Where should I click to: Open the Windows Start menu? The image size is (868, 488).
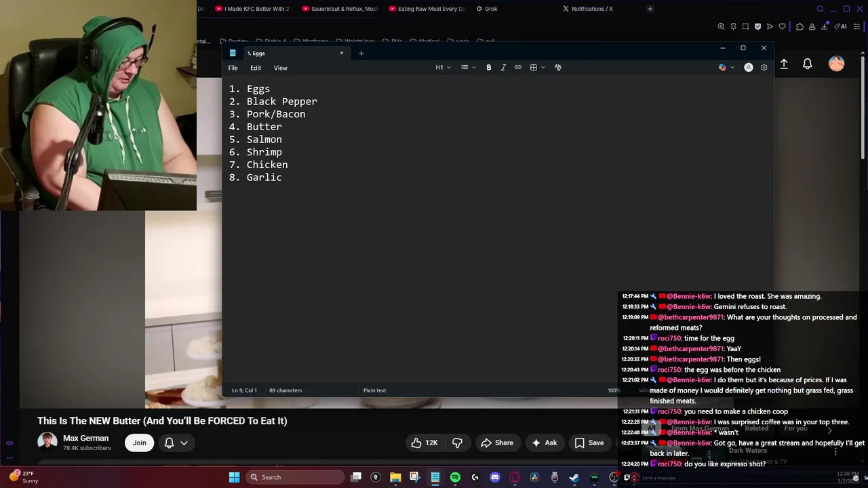coord(234,477)
